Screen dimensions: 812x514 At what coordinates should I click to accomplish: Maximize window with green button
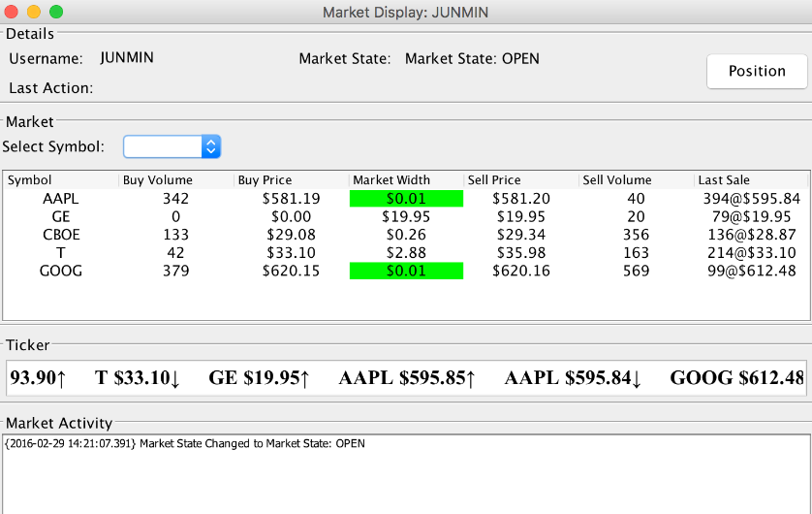(56, 12)
